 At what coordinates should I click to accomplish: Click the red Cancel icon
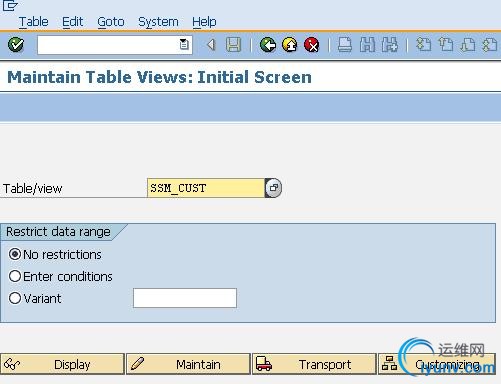coord(312,45)
